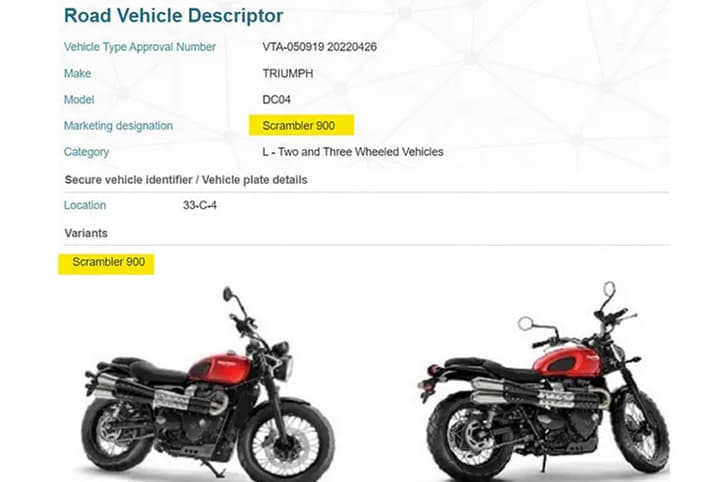
Task: Click the Category label
Action: click(x=86, y=152)
